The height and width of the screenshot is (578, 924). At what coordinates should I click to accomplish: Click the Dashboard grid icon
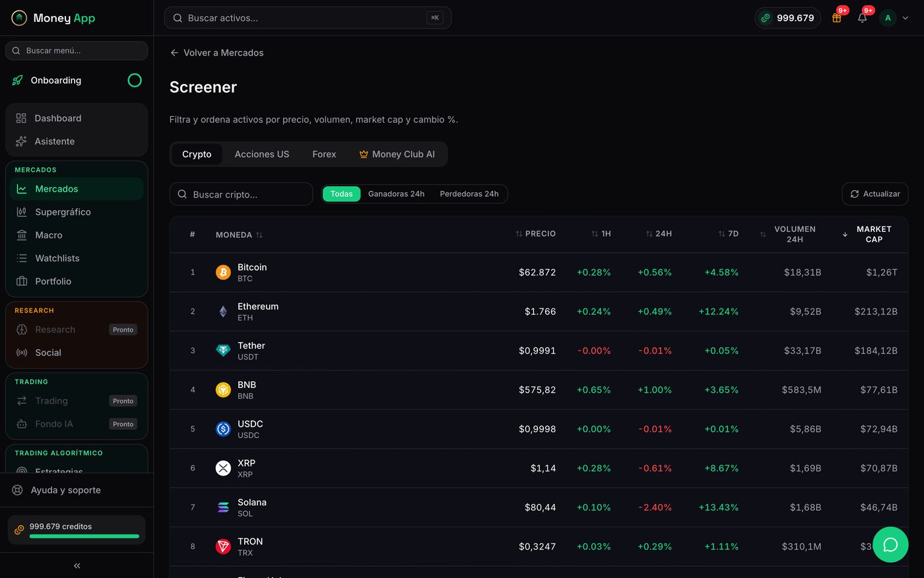21,118
